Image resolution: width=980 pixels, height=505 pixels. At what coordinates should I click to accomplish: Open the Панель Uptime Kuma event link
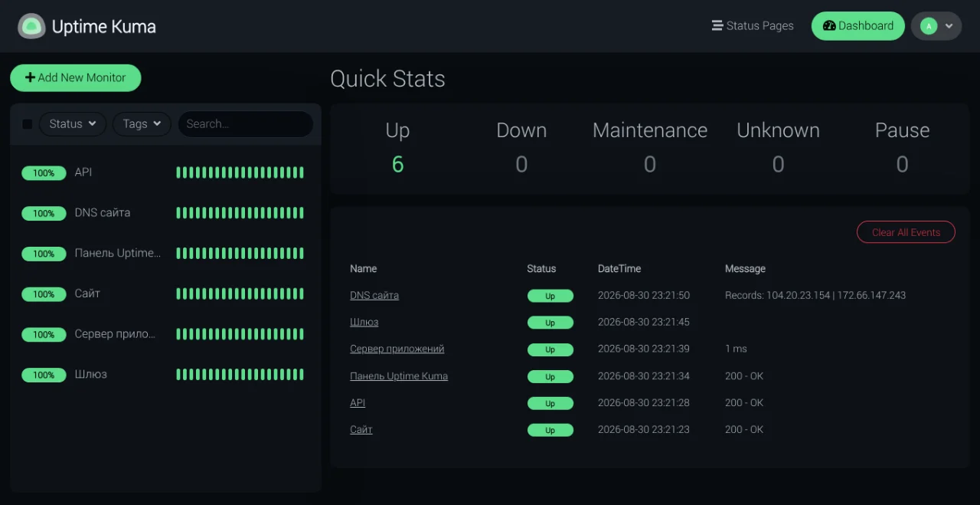(x=399, y=376)
